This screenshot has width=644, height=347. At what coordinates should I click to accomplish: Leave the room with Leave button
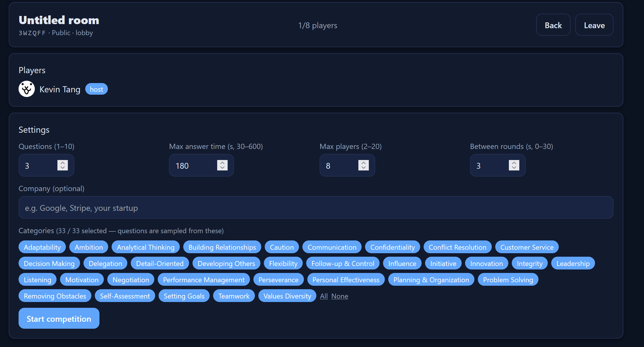(594, 25)
